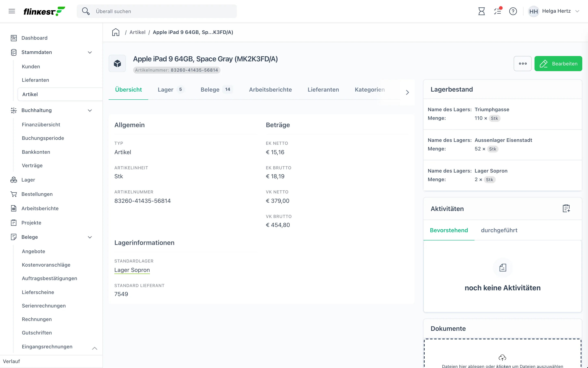This screenshot has height=368, width=588.
Task: Open the Kategorien tab
Action: [x=370, y=90]
